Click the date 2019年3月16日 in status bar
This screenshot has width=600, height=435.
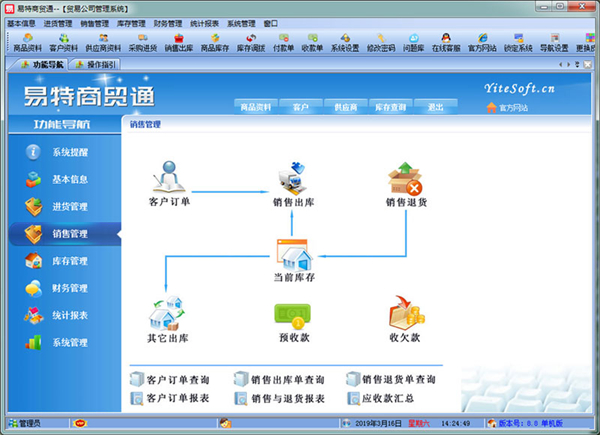coord(378,423)
